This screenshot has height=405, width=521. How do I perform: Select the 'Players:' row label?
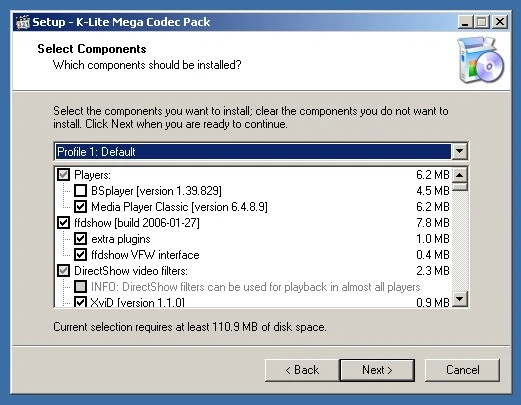pyautogui.click(x=92, y=175)
